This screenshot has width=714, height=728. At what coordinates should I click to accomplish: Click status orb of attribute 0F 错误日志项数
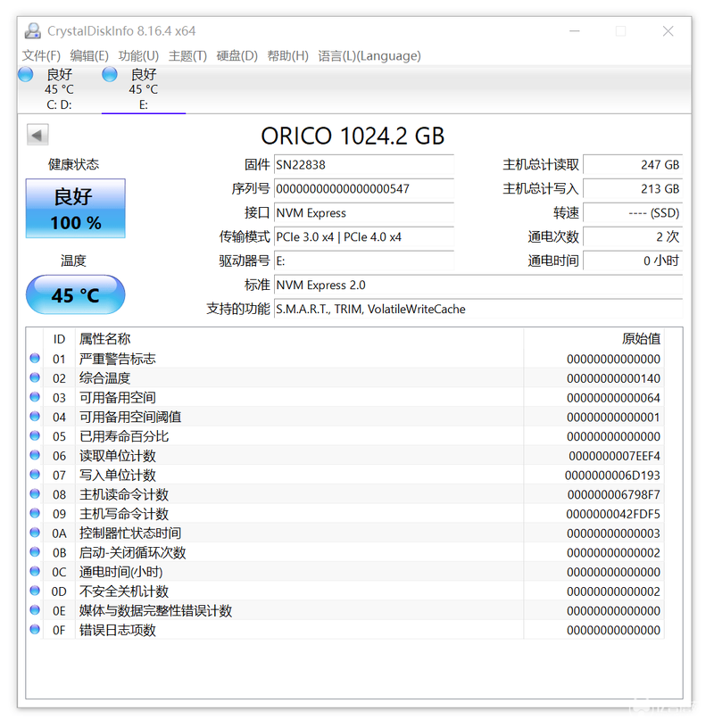click(35, 630)
